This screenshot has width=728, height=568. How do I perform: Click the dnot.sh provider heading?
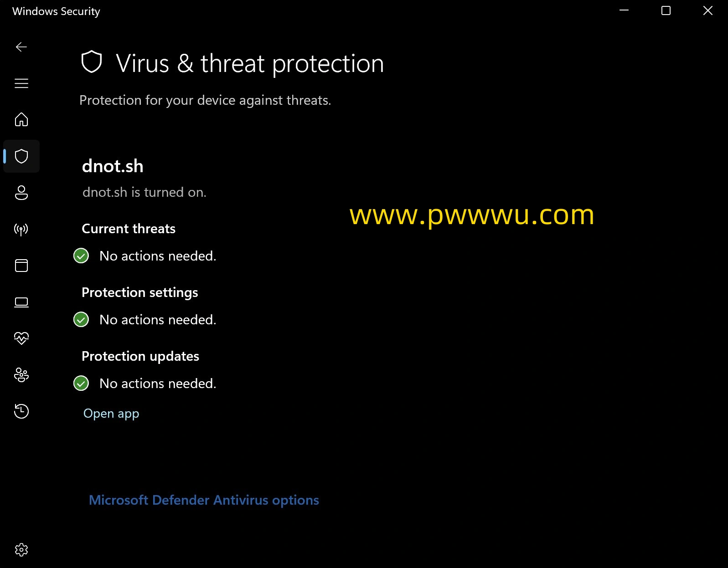point(113,166)
